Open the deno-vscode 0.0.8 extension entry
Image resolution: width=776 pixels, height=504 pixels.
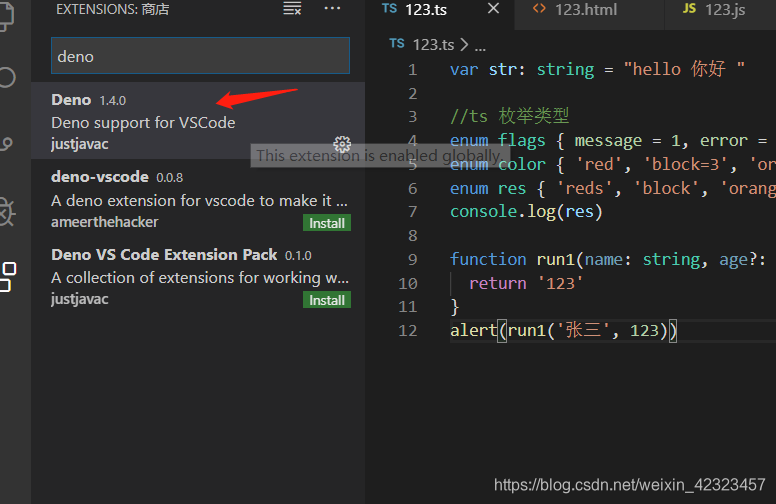pyautogui.click(x=198, y=198)
